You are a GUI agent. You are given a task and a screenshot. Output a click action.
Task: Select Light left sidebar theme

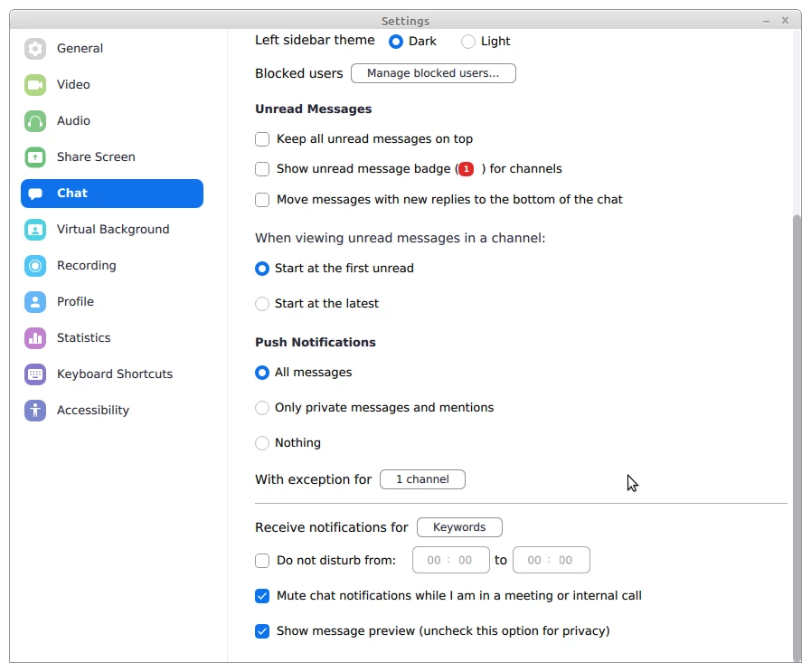(468, 42)
